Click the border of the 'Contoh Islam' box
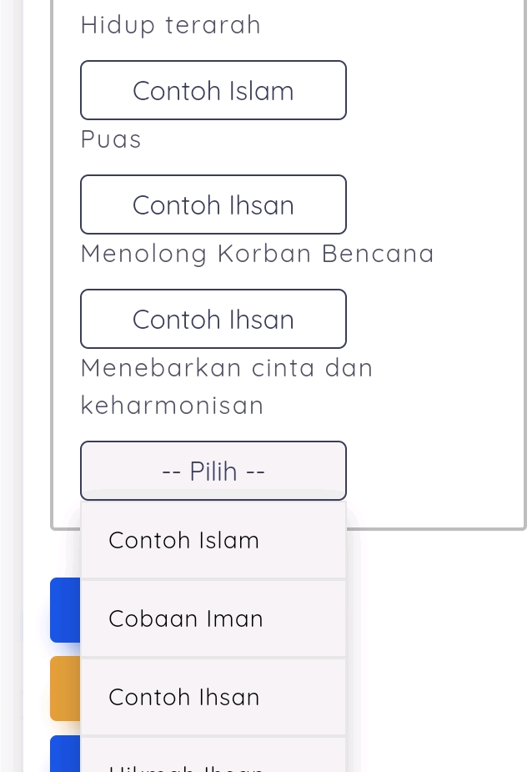532x772 pixels. [x=213, y=60]
